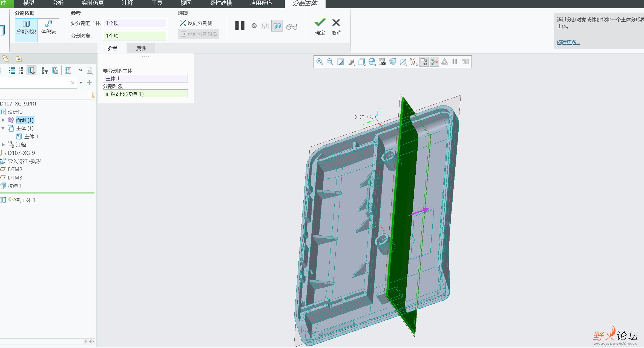
Task: Toggle spin center icon
Action: click(435, 62)
